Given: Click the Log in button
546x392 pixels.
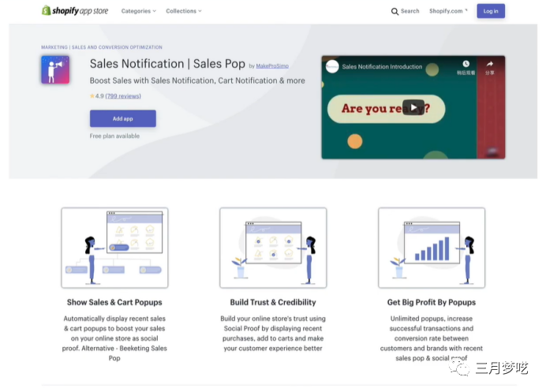Looking at the screenshot, I should click(491, 11).
